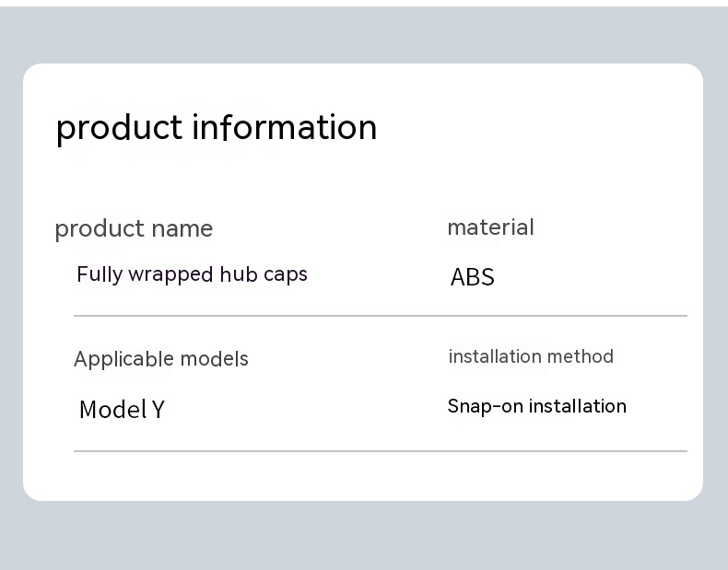Click the "Model Y" value
The height and width of the screenshot is (570, 728).
pos(122,410)
